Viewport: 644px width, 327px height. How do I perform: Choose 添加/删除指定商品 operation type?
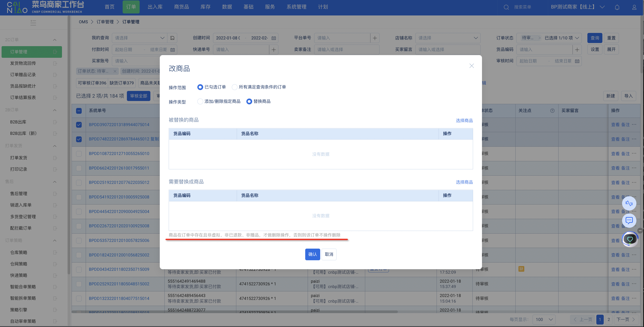click(200, 101)
